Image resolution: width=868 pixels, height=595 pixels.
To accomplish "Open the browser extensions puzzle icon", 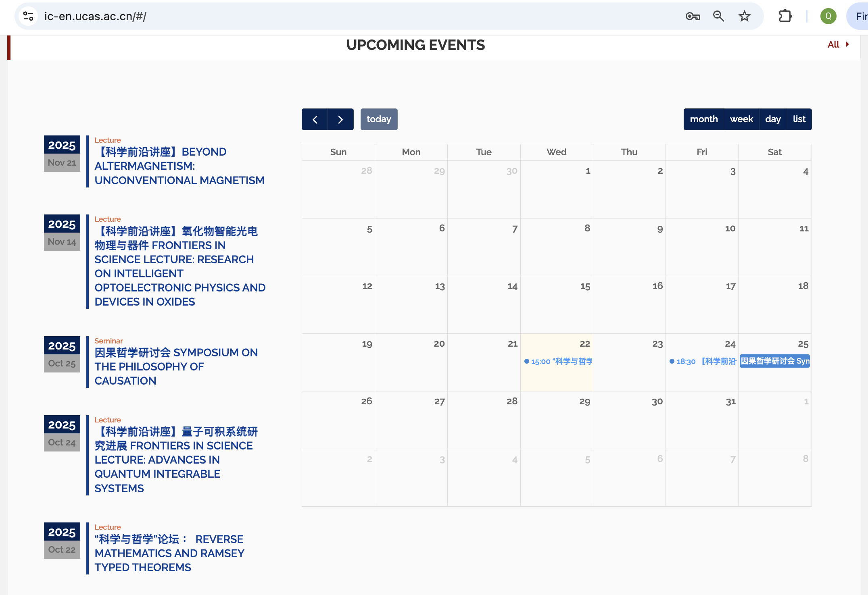I will (x=785, y=16).
